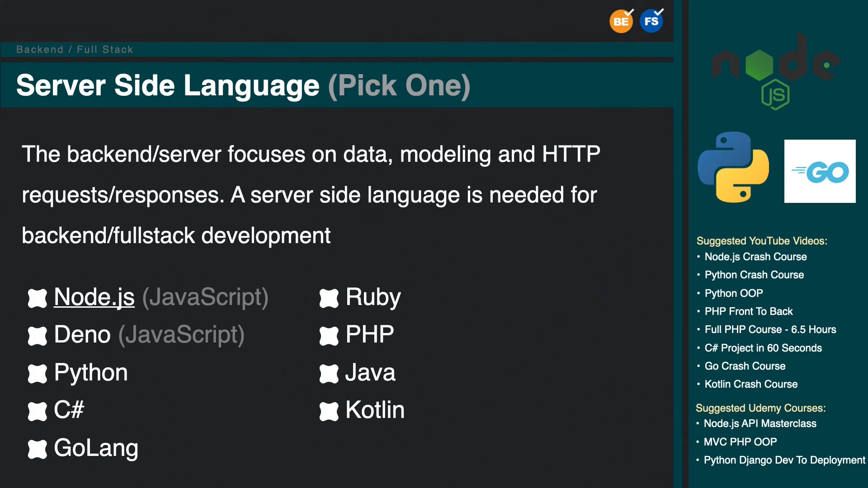Open the underlined Node.js link
This screenshot has height=488, width=868.
click(94, 297)
